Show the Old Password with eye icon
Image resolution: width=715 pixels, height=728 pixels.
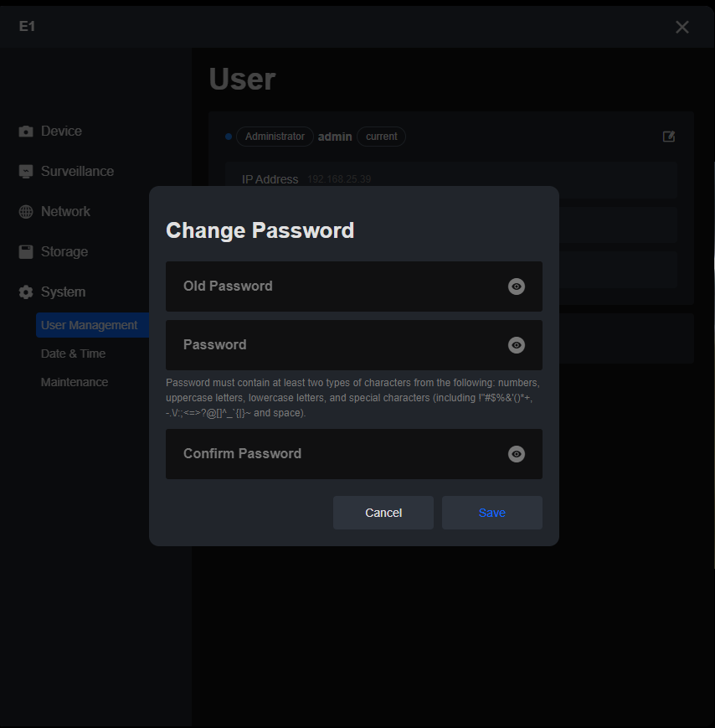[516, 287]
